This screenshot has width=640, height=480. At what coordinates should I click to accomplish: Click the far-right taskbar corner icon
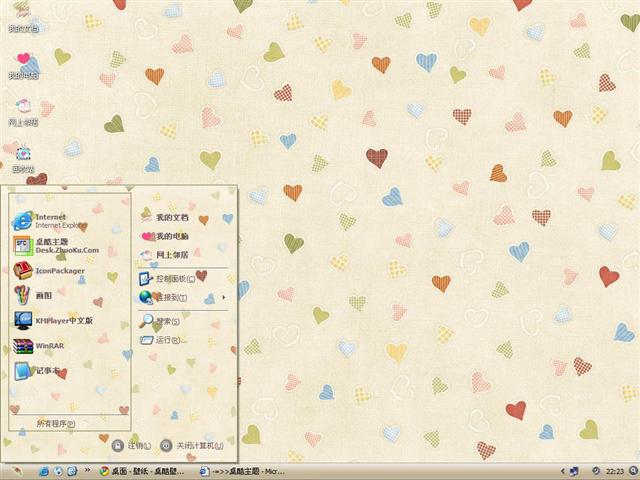(x=634, y=471)
